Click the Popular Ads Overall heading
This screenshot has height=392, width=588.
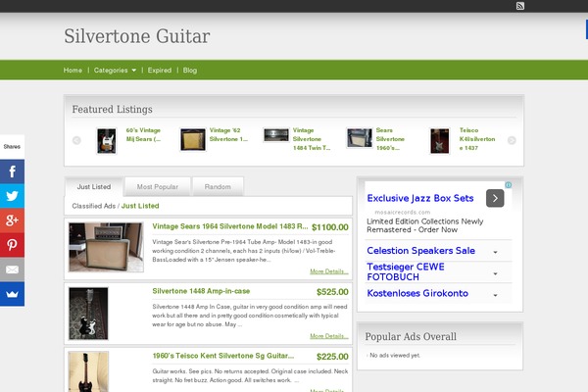411,336
